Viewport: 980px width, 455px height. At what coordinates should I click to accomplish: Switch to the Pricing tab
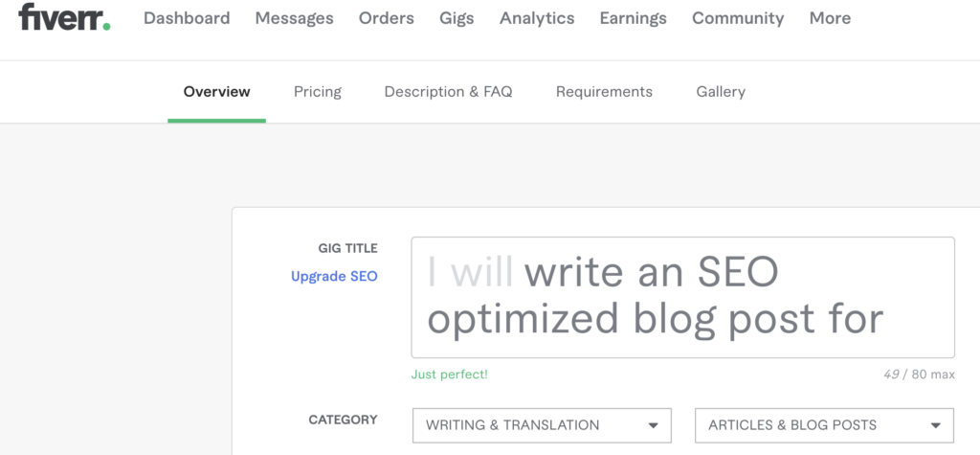pyautogui.click(x=318, y=92)
